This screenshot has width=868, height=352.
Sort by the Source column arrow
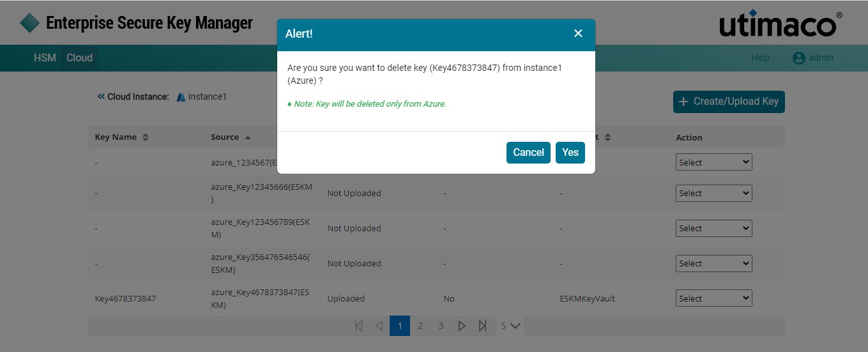(x=248, y=137)
